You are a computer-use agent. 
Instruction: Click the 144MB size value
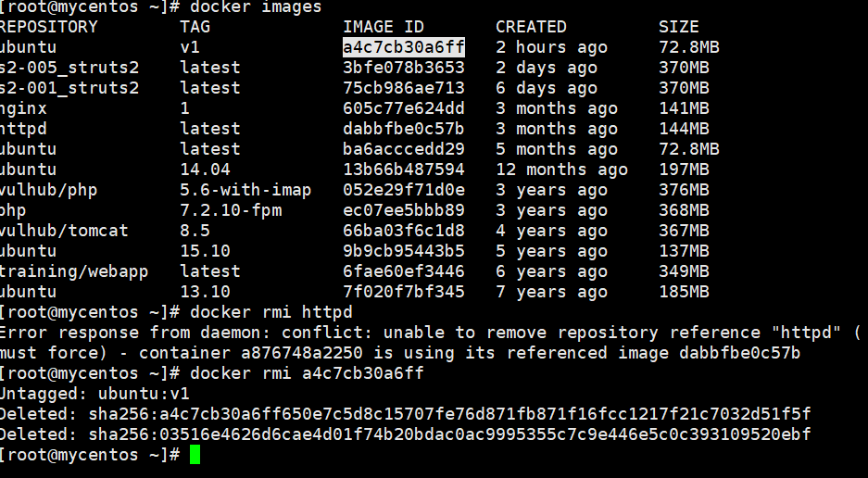pos(684,129)
